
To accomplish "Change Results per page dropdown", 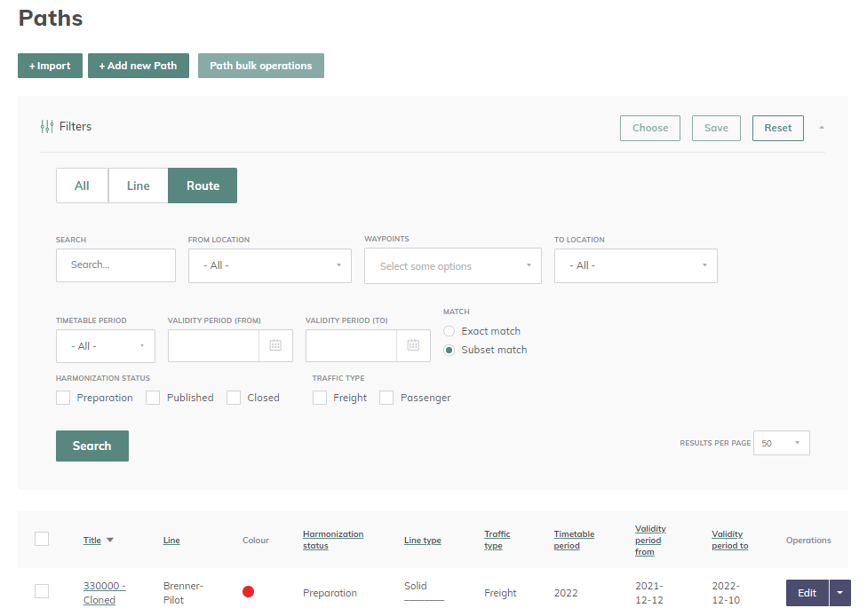I will (781, 443).
